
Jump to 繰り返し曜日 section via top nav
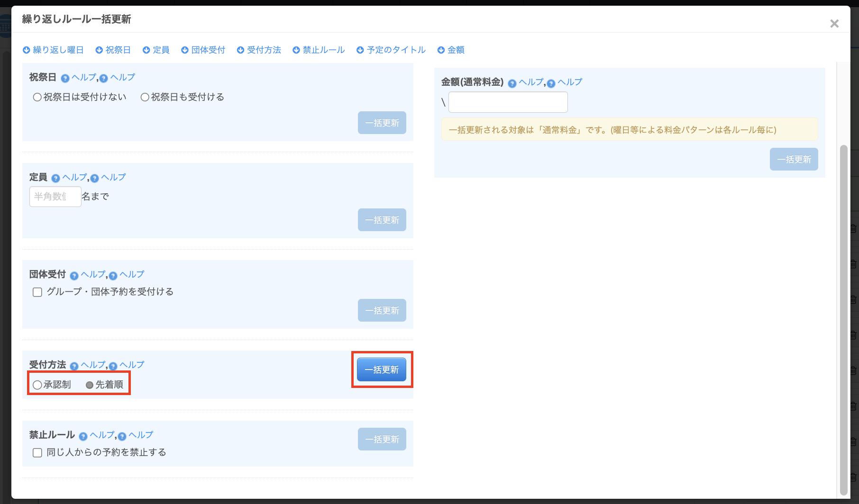coord(53,50)
